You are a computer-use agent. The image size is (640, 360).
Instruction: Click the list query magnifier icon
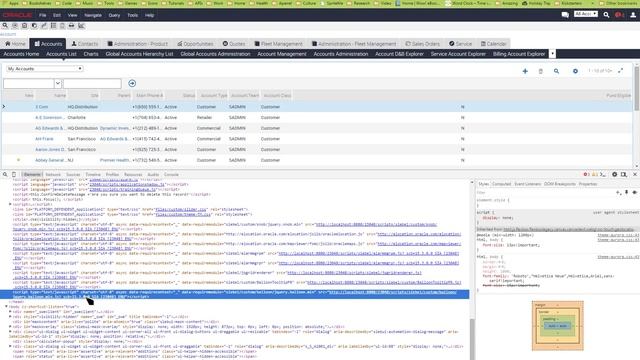pyautogui.click(x=556, y=71)
